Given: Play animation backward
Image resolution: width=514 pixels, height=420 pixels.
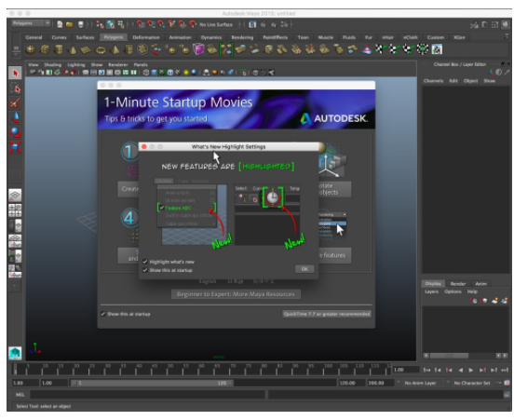Looking at the screenshot, I should 460,370.
